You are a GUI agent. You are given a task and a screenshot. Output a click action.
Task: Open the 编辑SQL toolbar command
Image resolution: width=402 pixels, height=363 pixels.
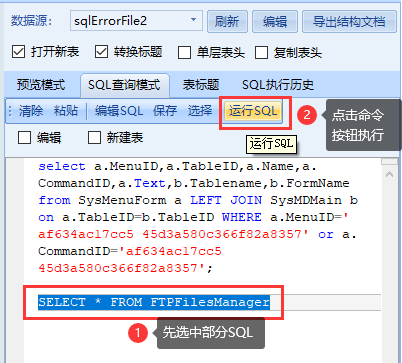point(119,111)
